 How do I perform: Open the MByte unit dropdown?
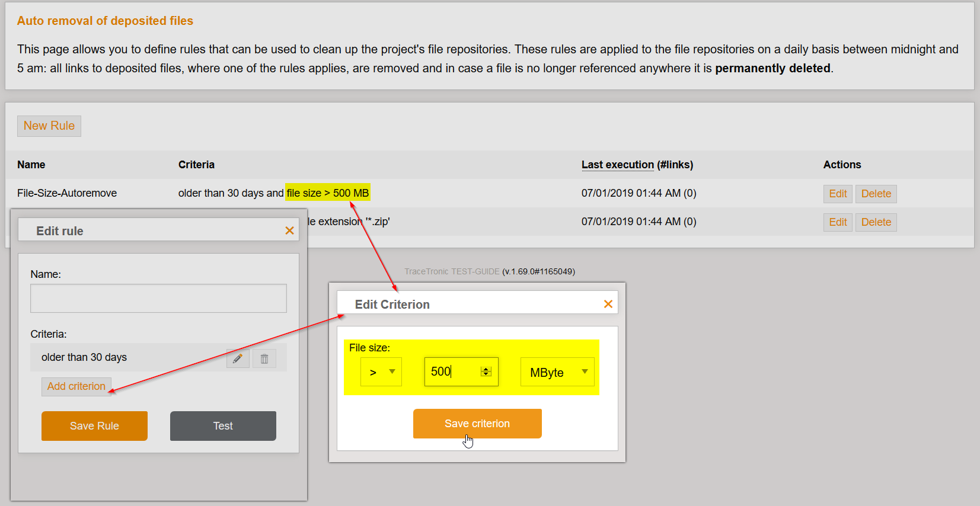coord(557,372)
